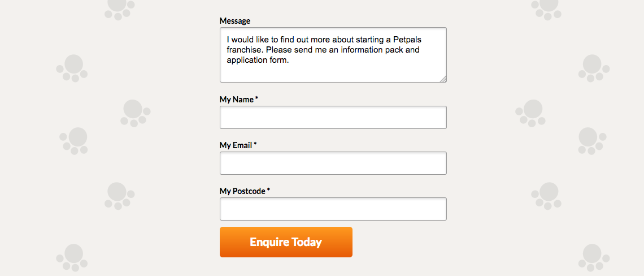Viewport: 644px width, 276px height.
Task: Click the asterisk after My Postcode
Action: 268,191
